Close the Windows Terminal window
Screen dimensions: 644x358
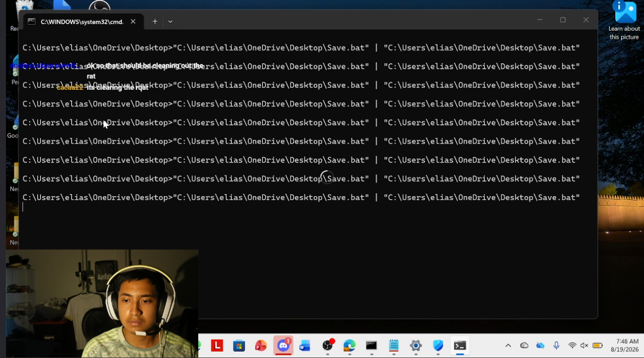[x=586, y=20]
